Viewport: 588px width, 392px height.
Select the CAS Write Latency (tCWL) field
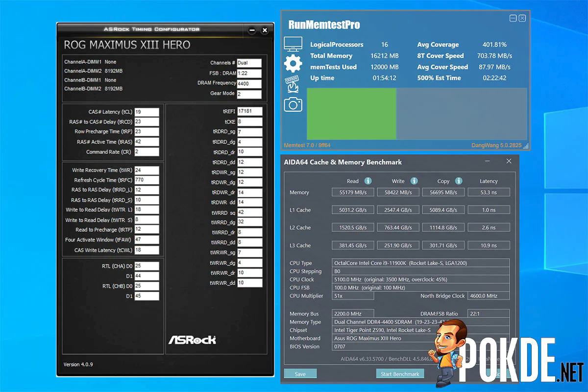[x=147, y=250]
